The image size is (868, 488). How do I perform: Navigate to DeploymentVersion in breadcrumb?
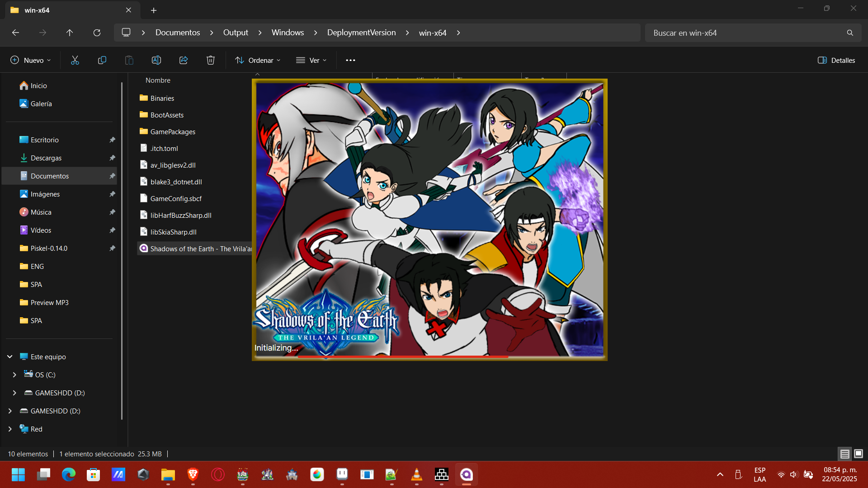click(361, 33)
